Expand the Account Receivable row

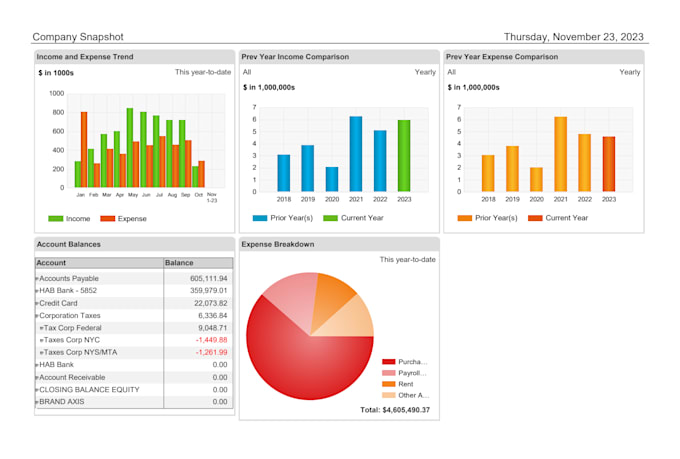37,378
